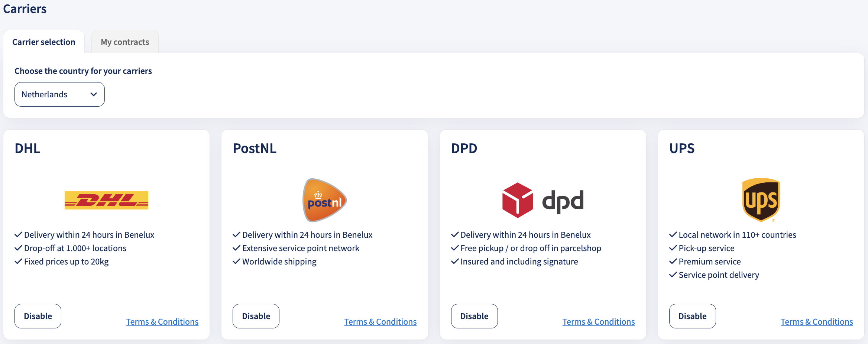868x344 pixels.
Task: Click the checkmark beside Worldwide shipping
Action: tap(236, 262)
